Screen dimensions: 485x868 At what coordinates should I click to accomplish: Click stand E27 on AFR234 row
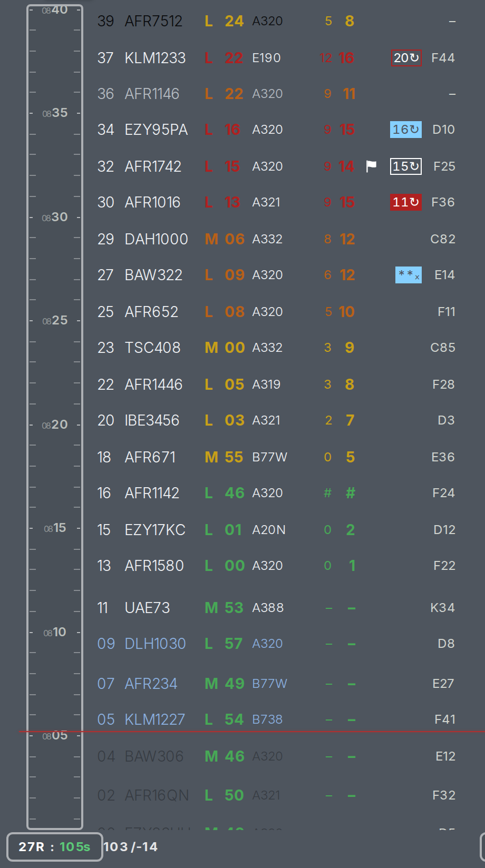point(443,684)
